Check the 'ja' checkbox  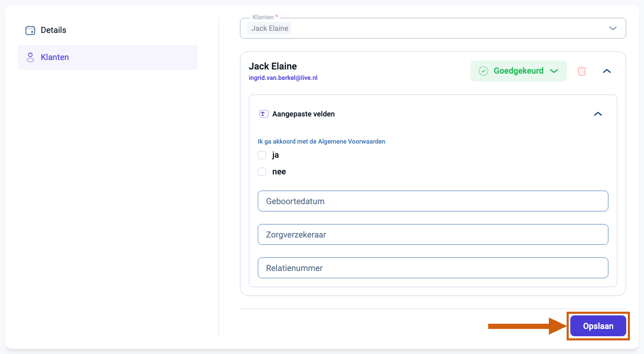[x=262, y=155]
